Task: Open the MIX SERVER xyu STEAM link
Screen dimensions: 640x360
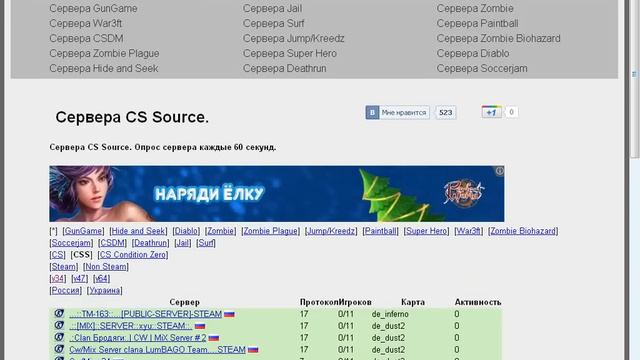Action: 131,326
